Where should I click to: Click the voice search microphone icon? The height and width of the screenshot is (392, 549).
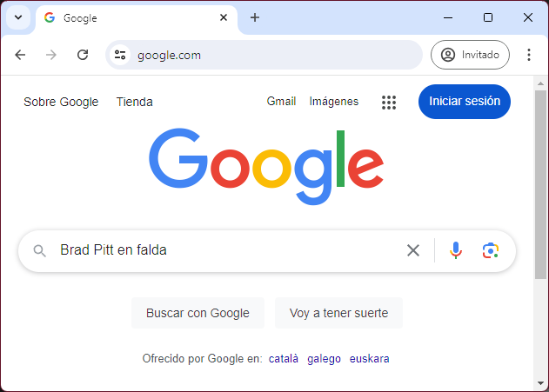(456, 250)
